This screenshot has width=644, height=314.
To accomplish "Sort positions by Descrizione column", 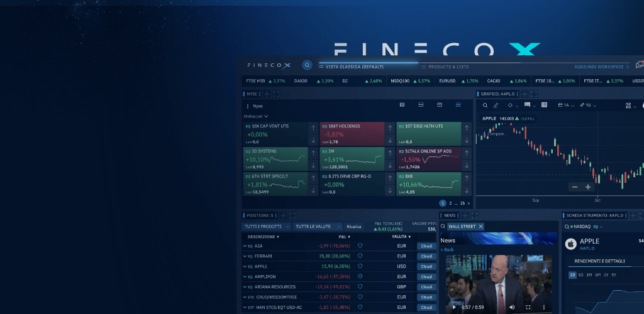I will click(264, 237).
